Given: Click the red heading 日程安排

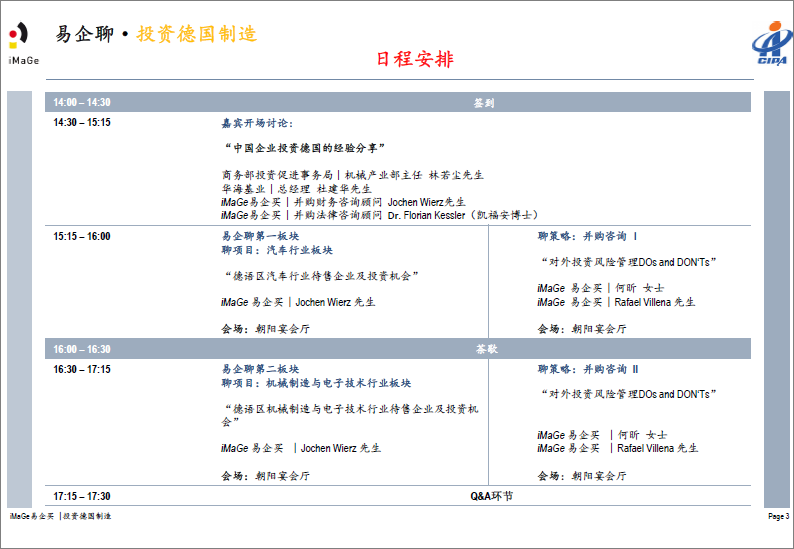Looking at the screenshot, I should (414, 60).
